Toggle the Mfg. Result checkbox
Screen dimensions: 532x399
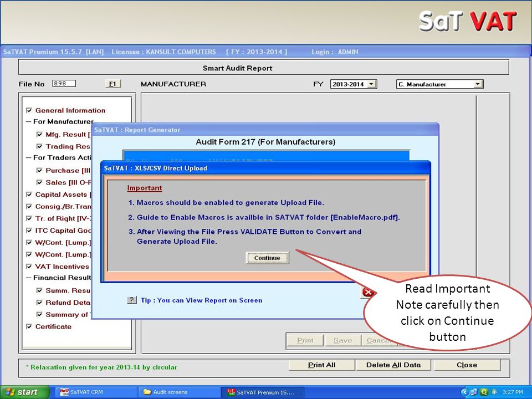[39, 134]
